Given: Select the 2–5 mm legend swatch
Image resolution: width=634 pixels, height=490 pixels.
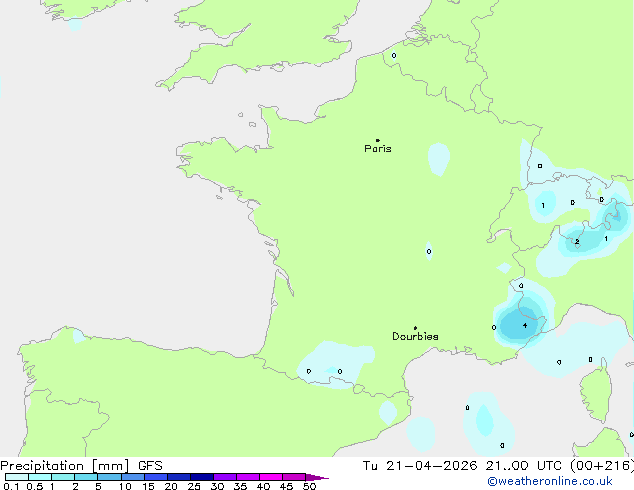Looking at the screenshot, I should tap(86, 477).
